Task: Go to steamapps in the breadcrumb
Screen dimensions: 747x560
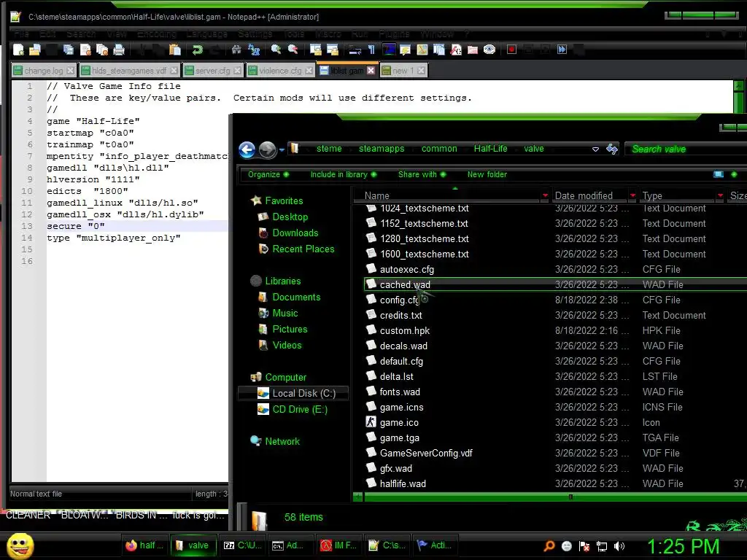Action: tap(381, 149)
